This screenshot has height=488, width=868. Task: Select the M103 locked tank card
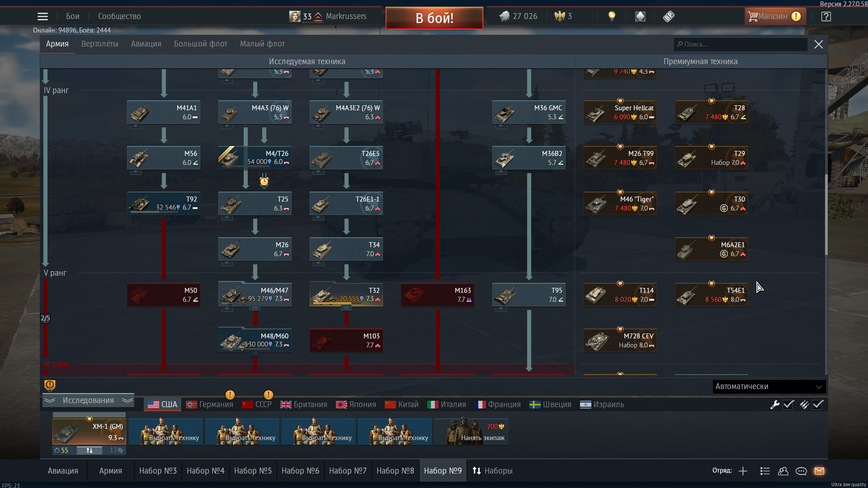pyautogui.click(x=346, y=340)
